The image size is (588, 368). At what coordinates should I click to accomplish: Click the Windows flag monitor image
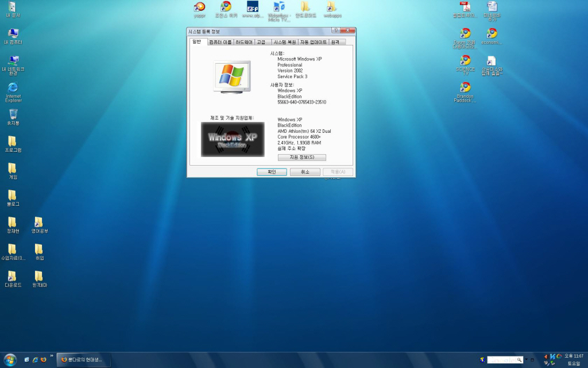coord(232,77)
